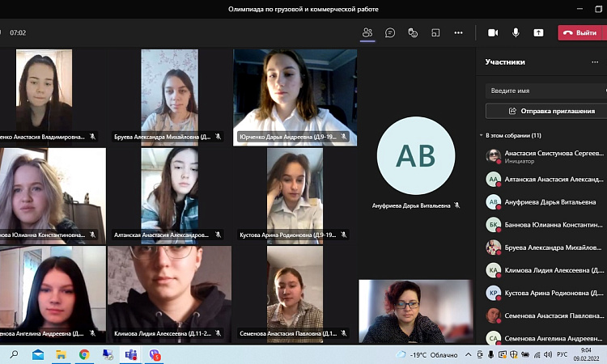Mute or unmute the microphone

pos(516,33)
